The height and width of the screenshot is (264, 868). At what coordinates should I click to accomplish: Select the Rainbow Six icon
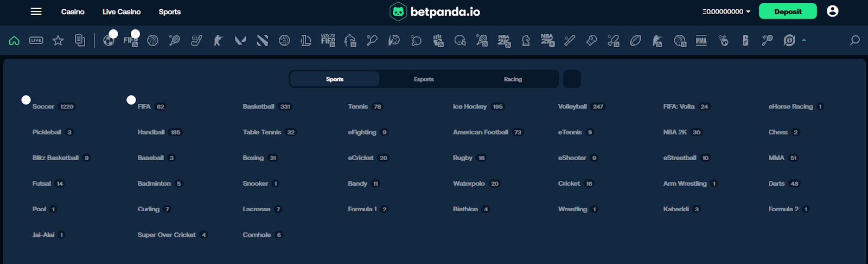pos(745,40)
